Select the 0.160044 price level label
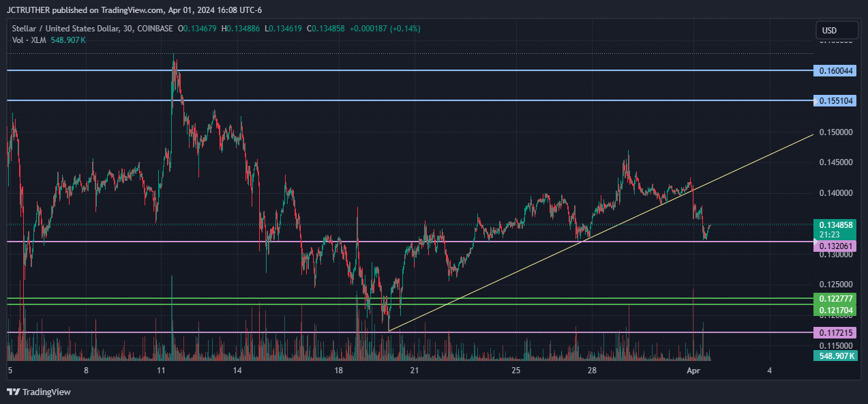 tap(837, 70)
